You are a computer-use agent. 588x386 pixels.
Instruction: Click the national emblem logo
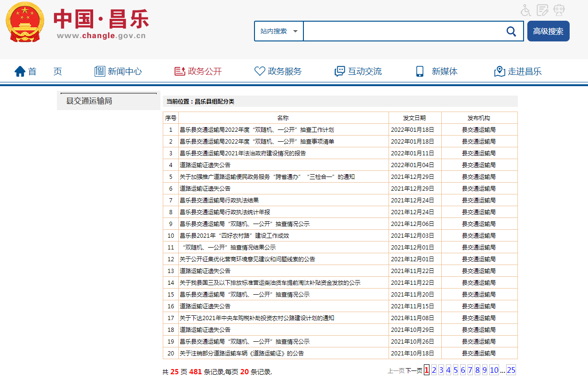click(x=25, y=23)
